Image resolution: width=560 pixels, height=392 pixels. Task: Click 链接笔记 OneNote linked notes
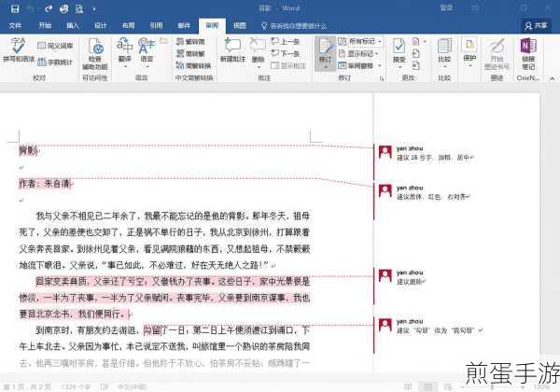click(528, 53)
